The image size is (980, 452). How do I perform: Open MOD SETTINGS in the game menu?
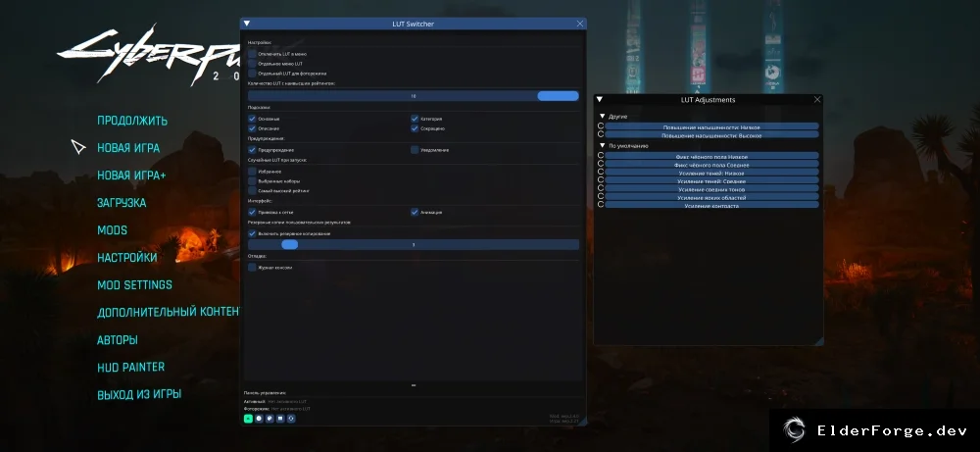click(x=134, y=285)
